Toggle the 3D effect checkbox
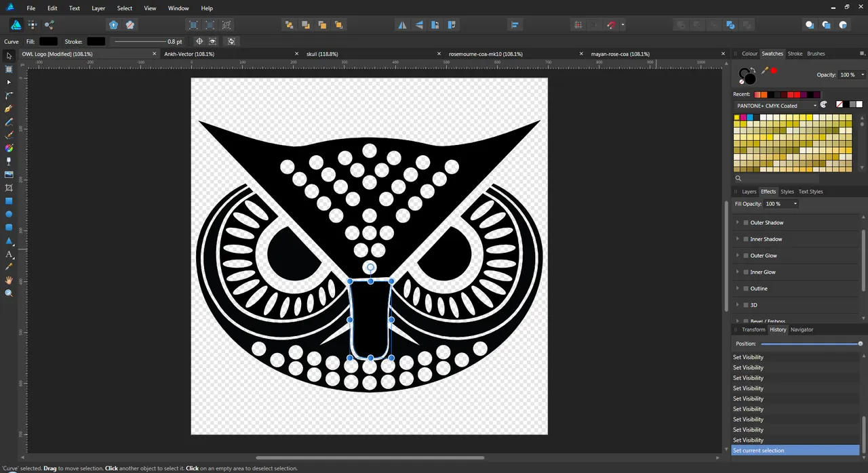The height and width of the screenshot is (473, 868). point(746,305)
